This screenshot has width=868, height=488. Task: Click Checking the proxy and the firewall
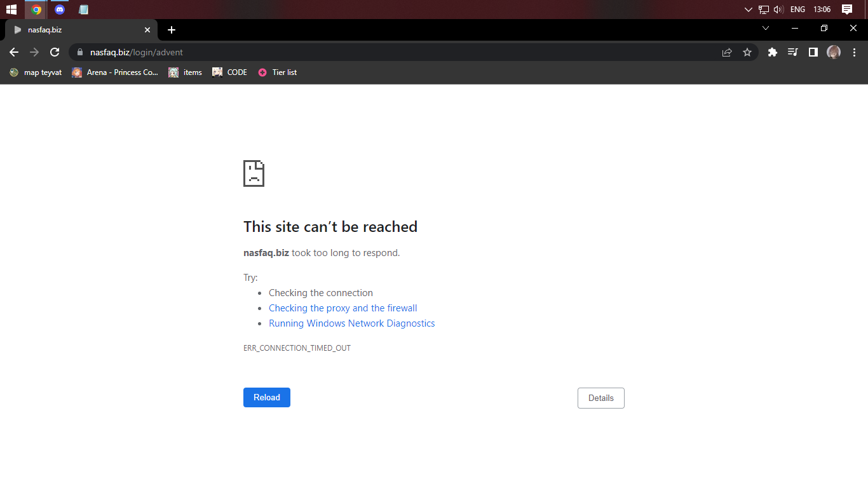(343, 308)
